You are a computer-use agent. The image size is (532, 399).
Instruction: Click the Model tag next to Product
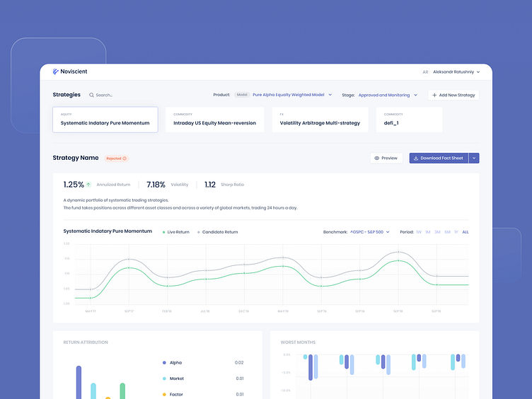click(242, 95)
